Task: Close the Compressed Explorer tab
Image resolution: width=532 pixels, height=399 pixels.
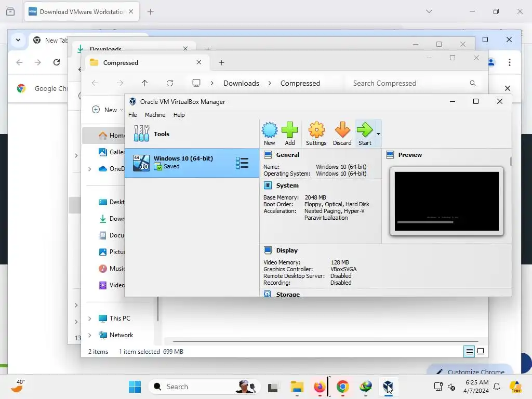Action: pos(199,62)
